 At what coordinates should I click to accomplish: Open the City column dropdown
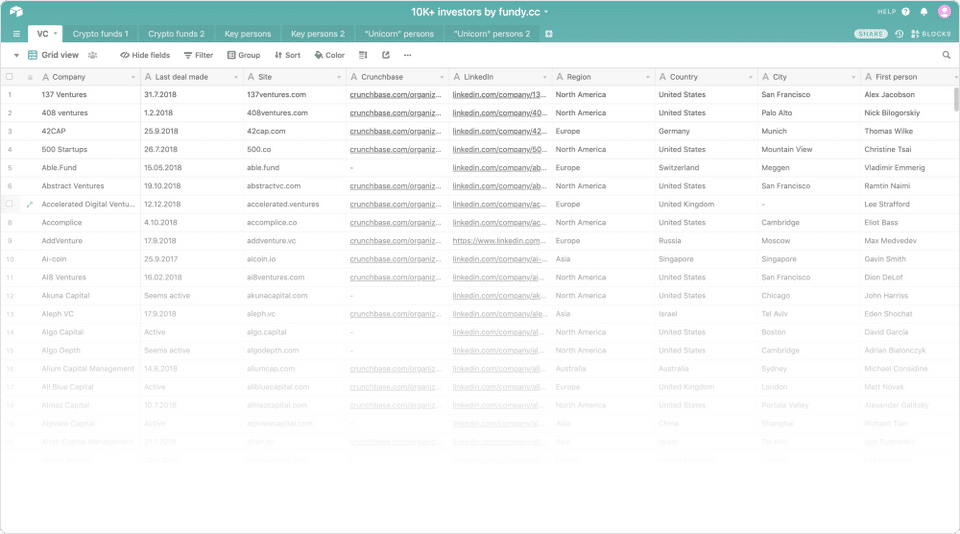853,77
